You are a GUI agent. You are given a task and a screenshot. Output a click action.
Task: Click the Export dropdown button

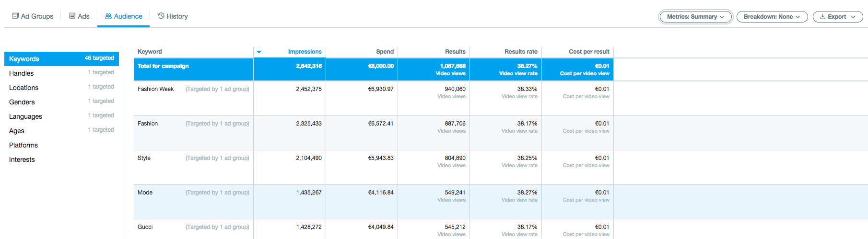coord(837,17)
